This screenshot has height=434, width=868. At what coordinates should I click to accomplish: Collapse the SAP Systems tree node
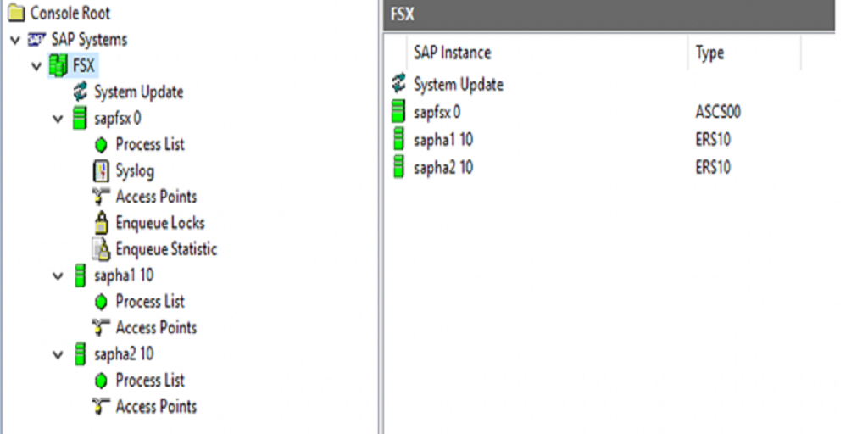click(15, 40)
